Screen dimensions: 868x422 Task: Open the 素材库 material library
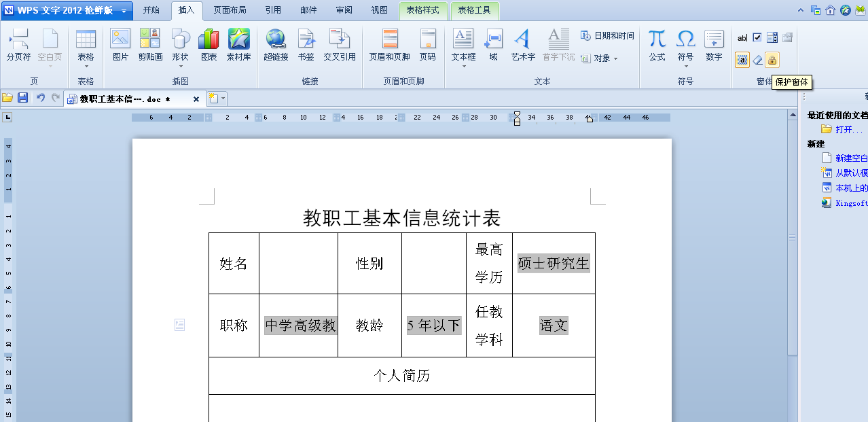[x=238, y=45]
